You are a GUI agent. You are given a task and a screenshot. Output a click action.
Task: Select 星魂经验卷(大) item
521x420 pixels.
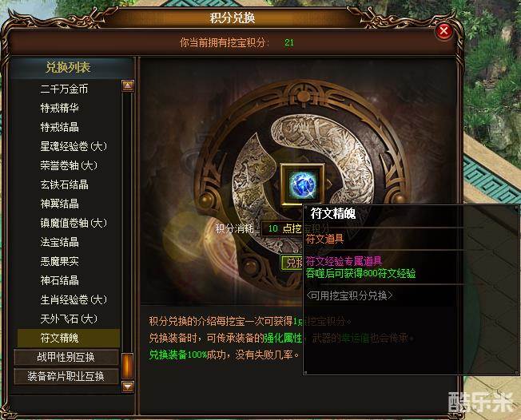tap(74, 146)
